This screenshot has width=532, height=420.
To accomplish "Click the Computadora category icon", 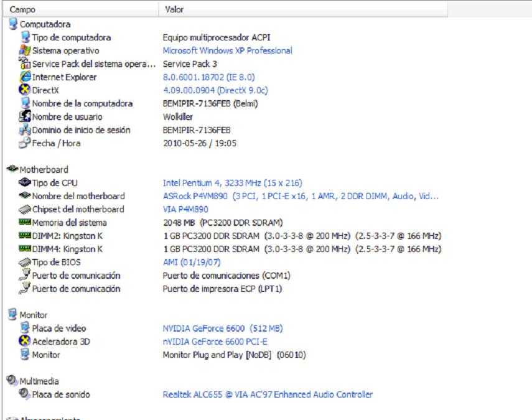I will coord(13,24).
